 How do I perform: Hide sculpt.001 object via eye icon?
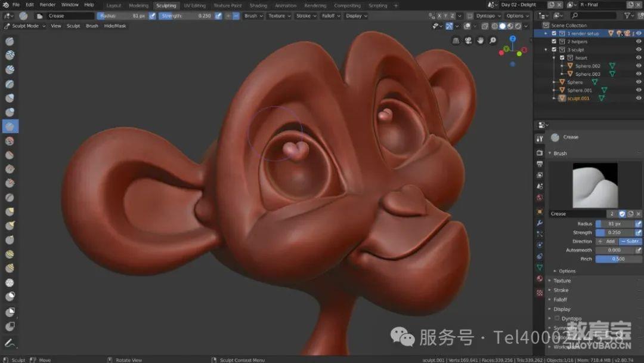click(x=639, y=99)
